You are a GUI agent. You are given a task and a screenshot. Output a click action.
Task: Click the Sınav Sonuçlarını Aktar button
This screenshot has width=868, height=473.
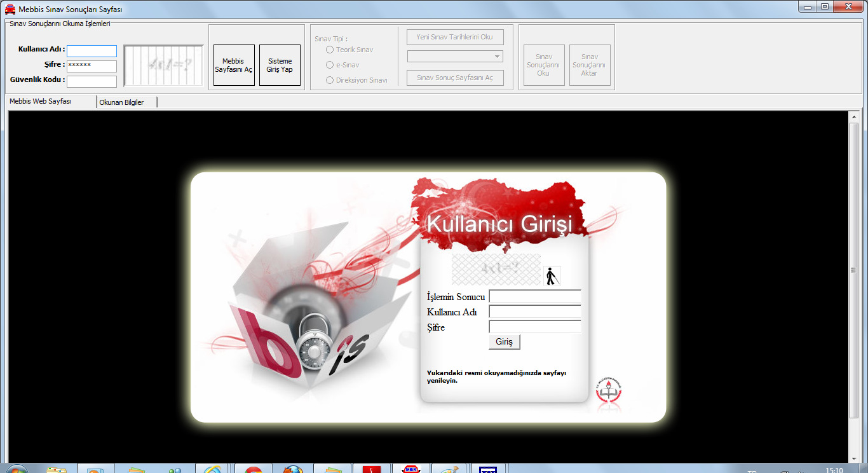pos(590,65)
